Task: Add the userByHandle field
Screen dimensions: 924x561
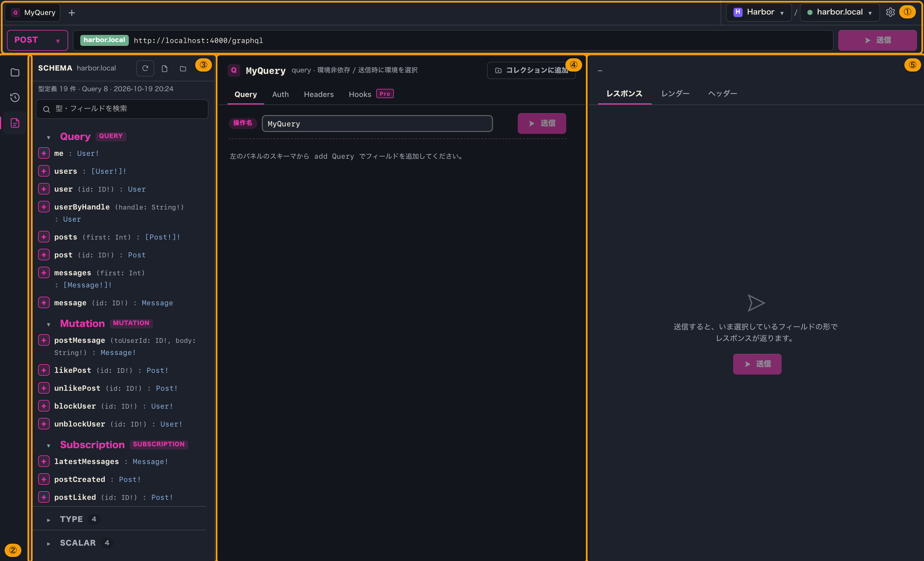Action: [44, 207]
